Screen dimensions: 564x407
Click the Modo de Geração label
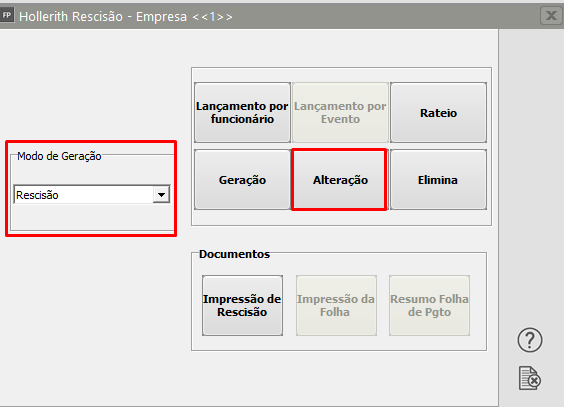coord(59,156)
